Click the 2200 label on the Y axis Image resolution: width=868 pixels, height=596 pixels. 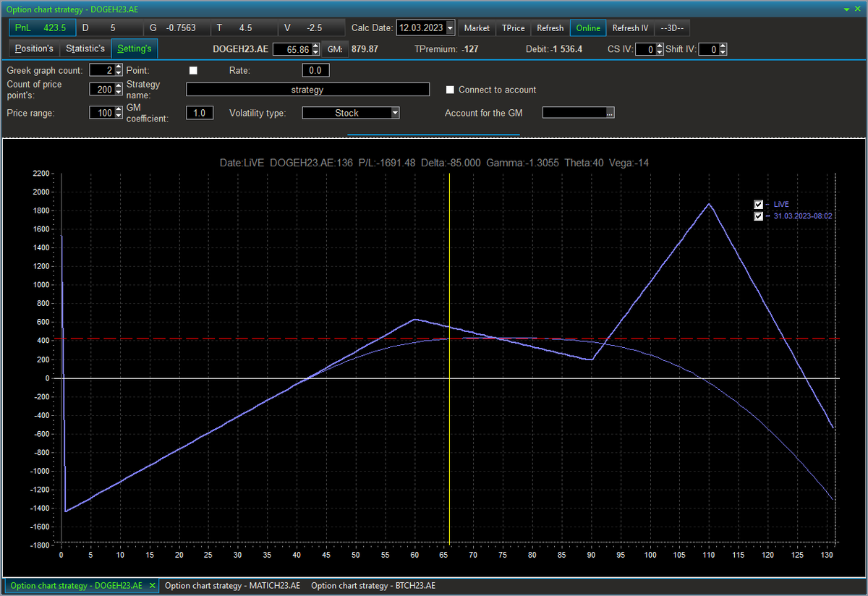40,174
